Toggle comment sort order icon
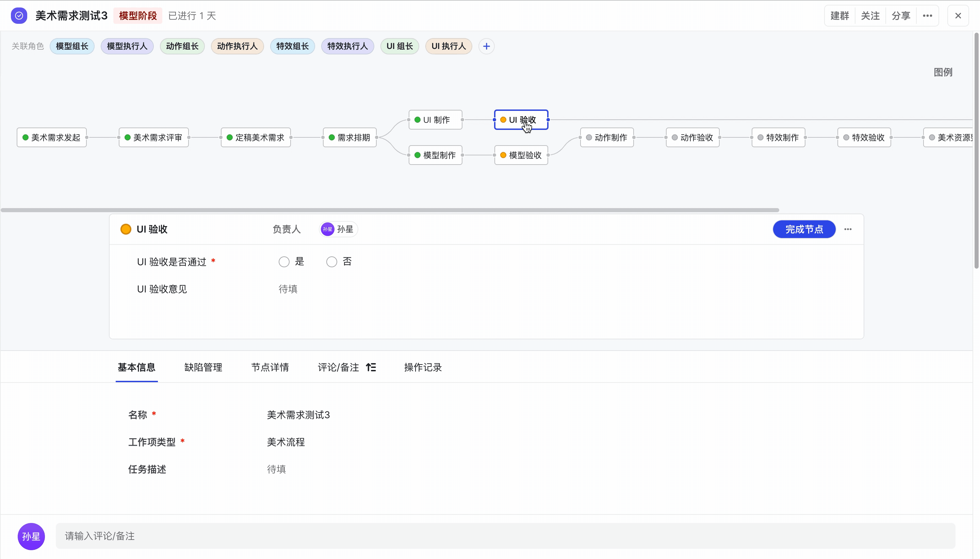 pyautogui.click(x=371, y=368)
